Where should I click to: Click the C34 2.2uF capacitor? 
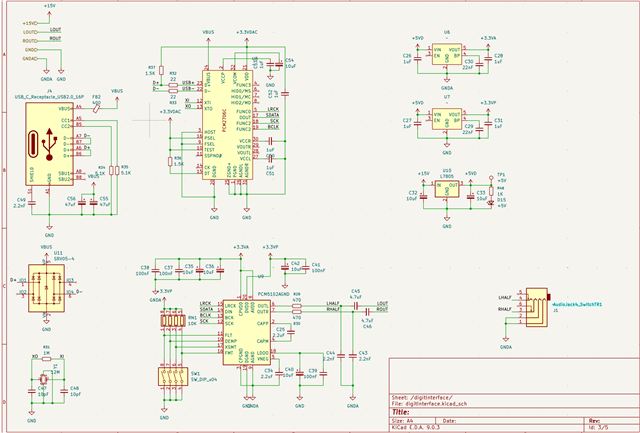[279, 373]
